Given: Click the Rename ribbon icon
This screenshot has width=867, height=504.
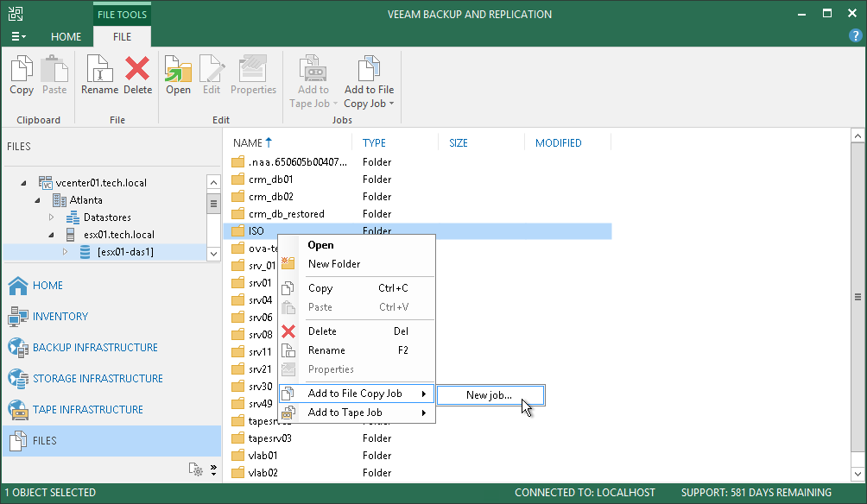Looking at the screenshot, I should 99,74.
